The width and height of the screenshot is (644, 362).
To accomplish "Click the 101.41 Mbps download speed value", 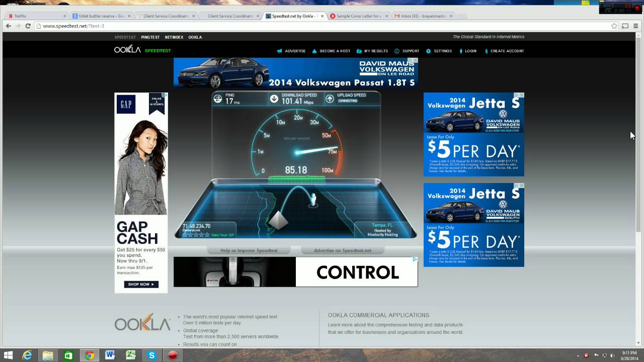I will [297, 102].
